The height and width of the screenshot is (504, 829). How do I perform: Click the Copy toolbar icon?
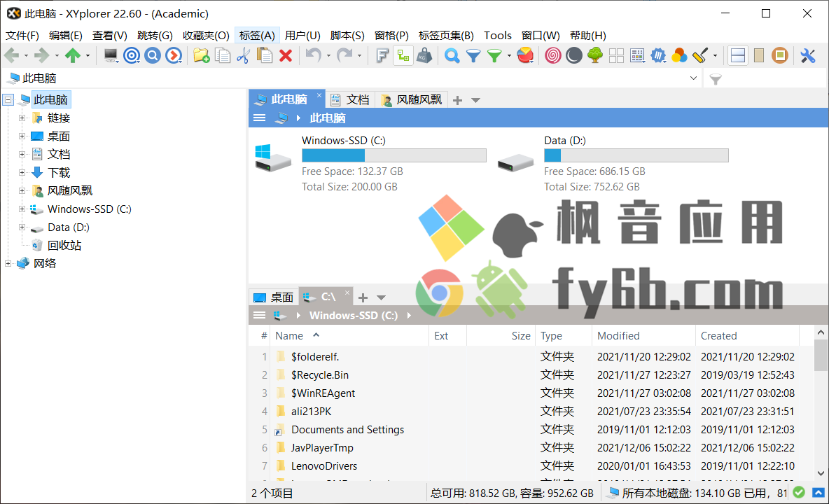point(223,55)
